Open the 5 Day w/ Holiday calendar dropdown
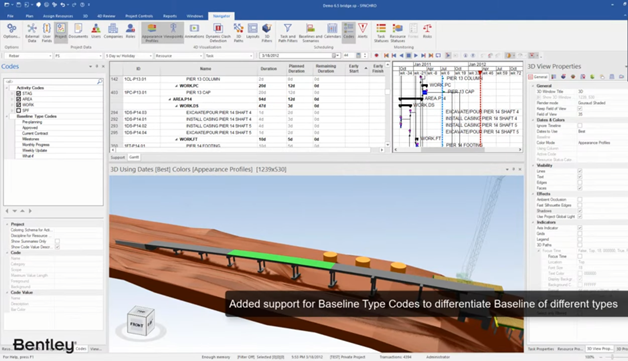The image size is (628, 361). [x=128, y=56]
